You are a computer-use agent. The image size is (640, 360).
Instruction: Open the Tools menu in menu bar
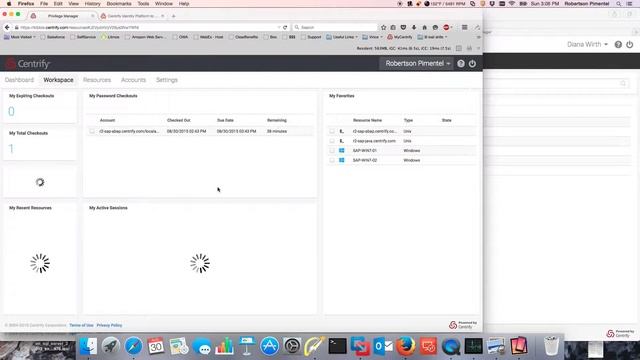[143, 4]
